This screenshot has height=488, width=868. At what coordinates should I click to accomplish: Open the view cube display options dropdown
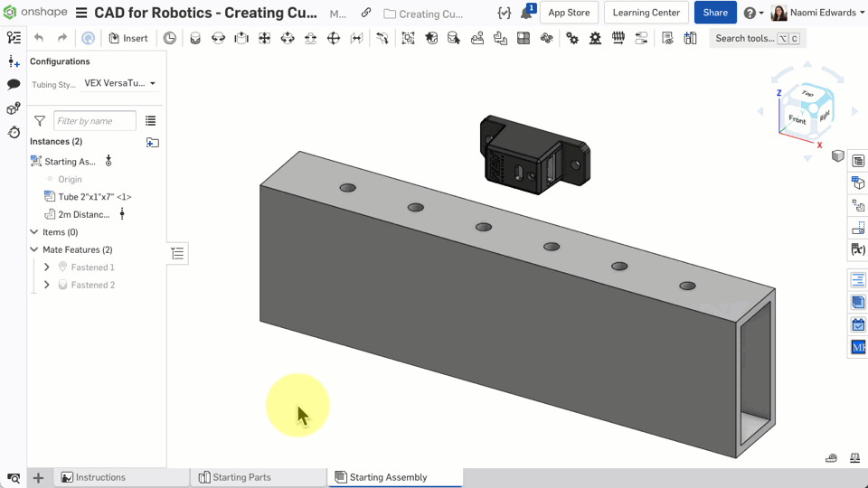837,156
